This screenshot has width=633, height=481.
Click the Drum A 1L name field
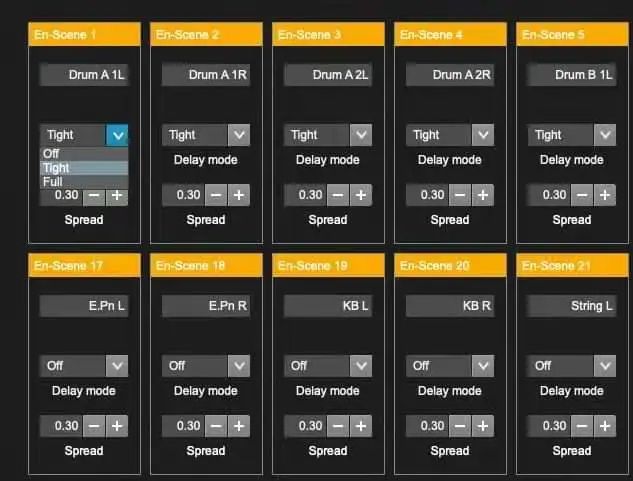tap(84, 75)
